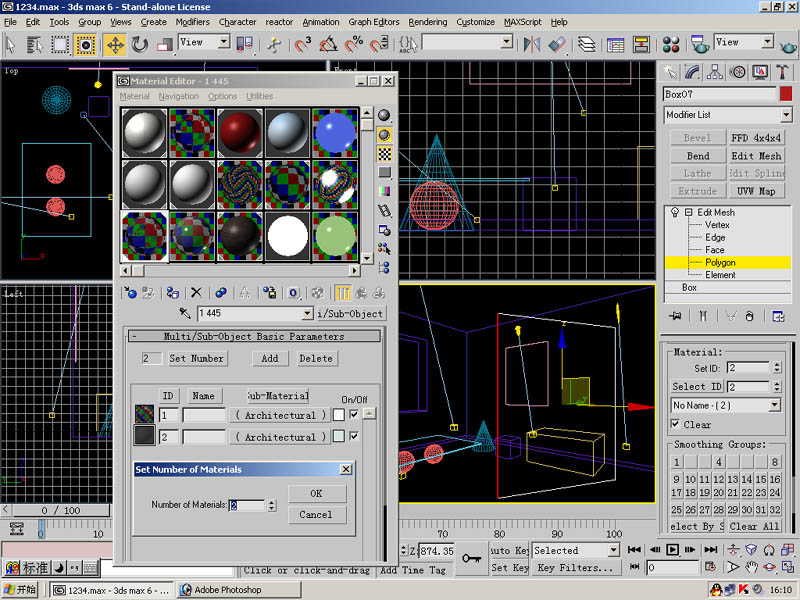This screenshot has width=800, height=600.
Task: Open the Create command panel tab
Action: coord(670,72)
